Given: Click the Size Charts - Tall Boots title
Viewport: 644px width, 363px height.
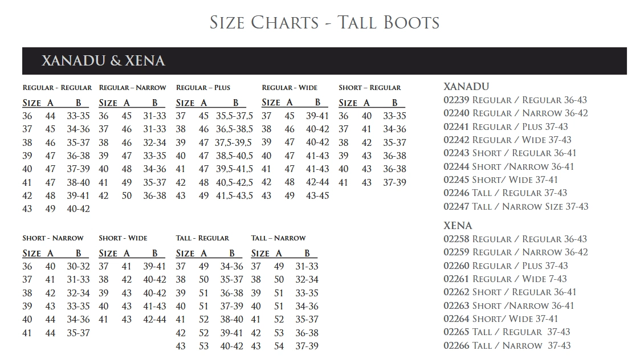Looking at the screenshot, I should coord(324,23).
